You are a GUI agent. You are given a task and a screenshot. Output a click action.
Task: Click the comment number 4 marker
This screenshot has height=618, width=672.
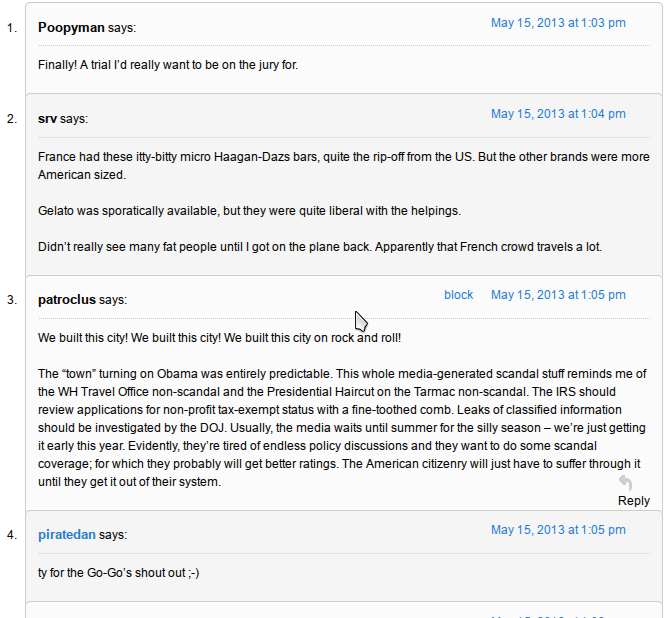11,535
